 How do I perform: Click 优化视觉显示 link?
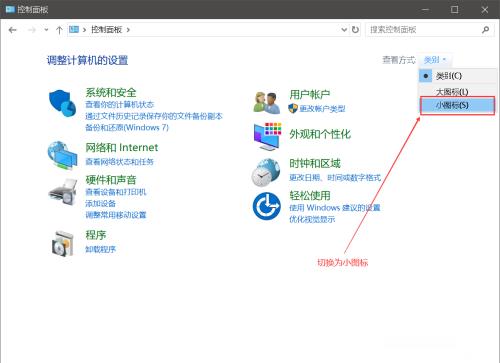[x=312, y=219]
